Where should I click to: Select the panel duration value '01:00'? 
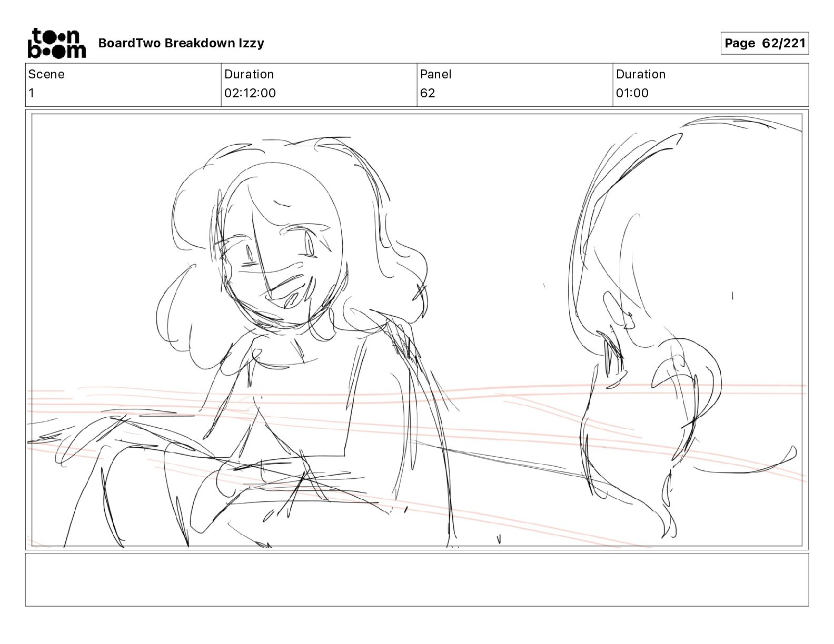point(632,93)
